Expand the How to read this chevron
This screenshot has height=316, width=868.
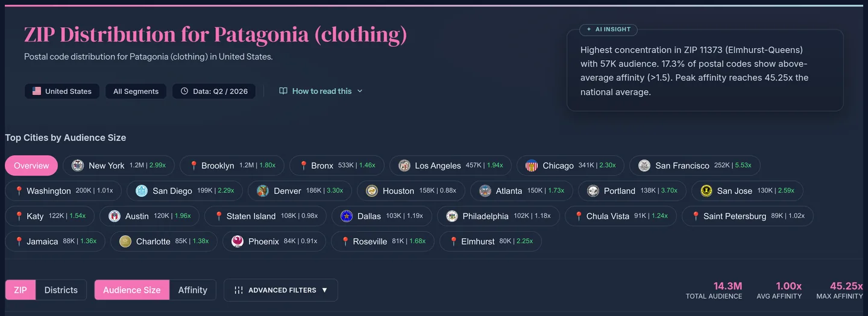360,91
